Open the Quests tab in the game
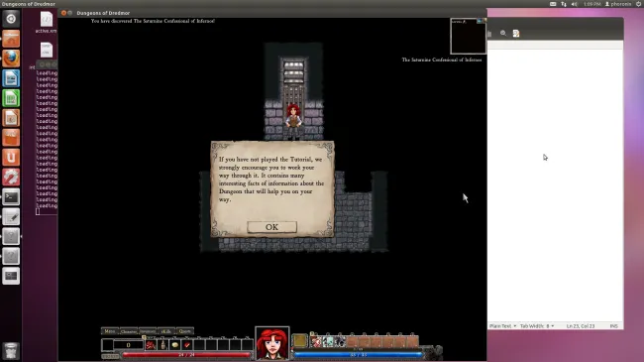Viewport: 644px width, 362px height. click(185, 331)
